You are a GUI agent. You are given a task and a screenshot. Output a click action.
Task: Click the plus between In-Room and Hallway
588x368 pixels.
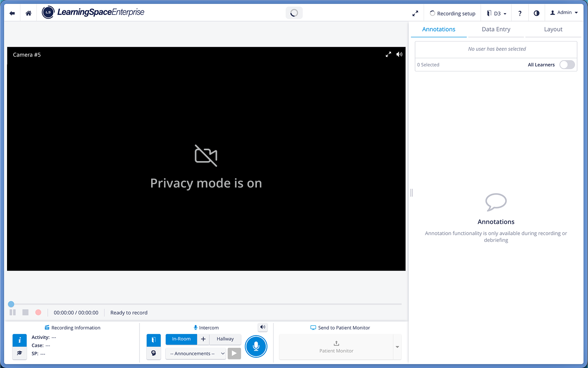(203, 339)
